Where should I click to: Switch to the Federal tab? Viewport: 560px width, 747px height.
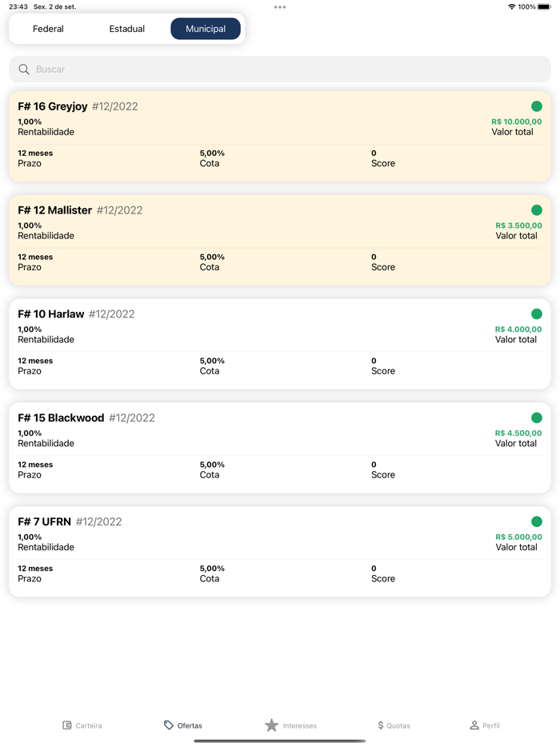coord(48,29)
